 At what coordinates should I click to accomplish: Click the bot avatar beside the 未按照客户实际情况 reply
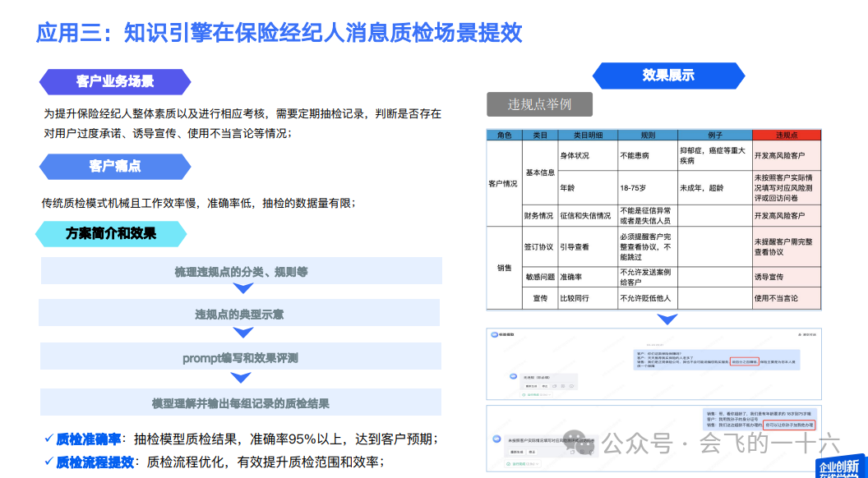click(496, 439)
